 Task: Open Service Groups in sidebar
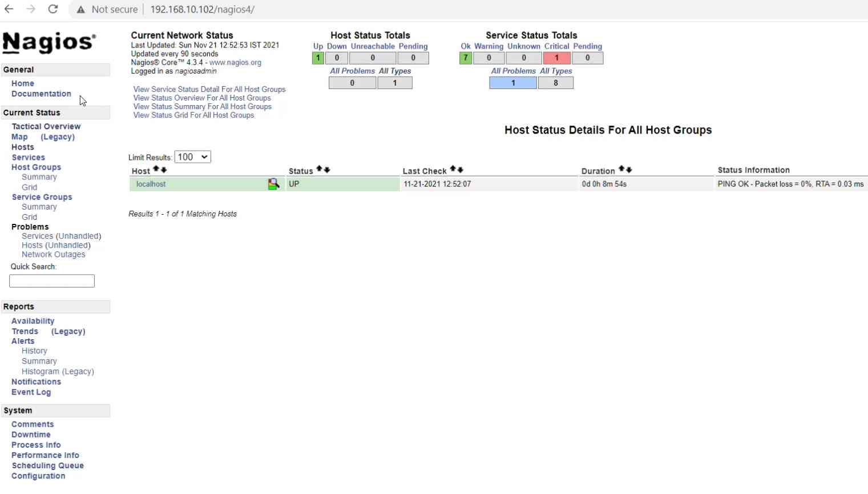42,197
